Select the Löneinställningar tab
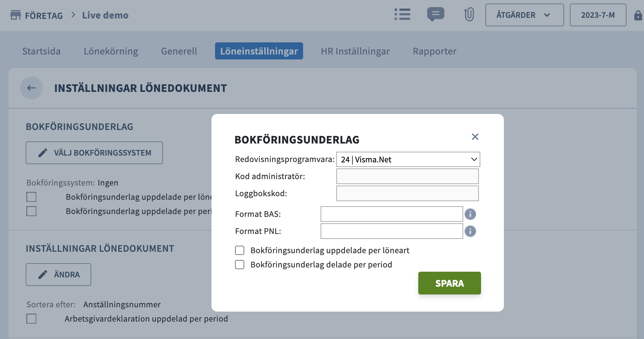Viewport: 644px width, 339px height. coord(259,51)
